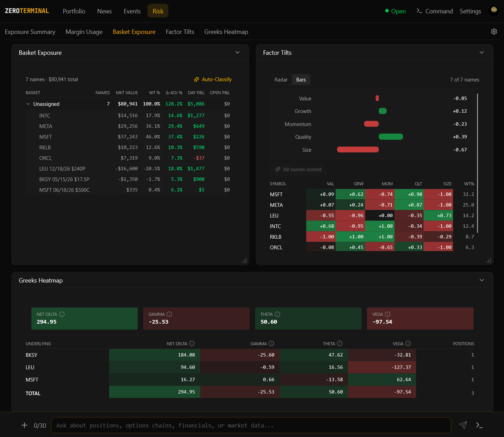Click the NET DELTA summary card info icon
Image resolution: width=504 pixels, height=437 pixels.
[x=62, y=314]
